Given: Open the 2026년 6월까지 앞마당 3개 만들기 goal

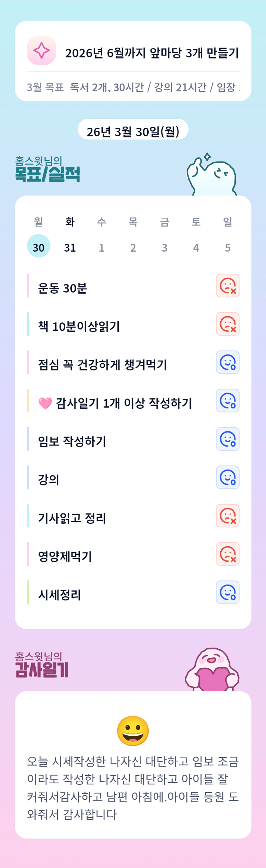Looking at the screenshot, I should click(152, 53).
